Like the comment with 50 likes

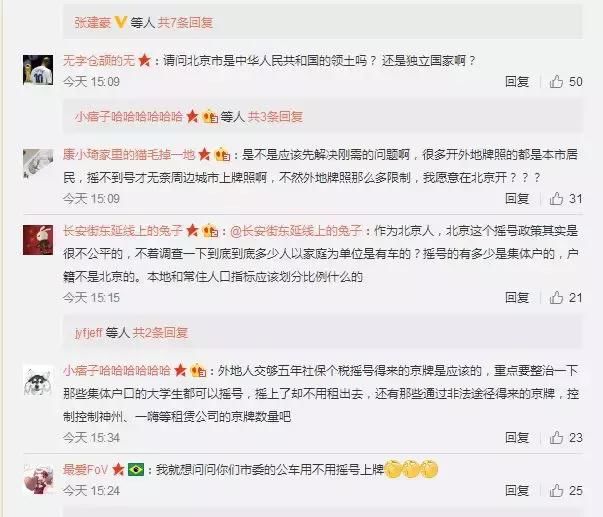click(x=556, y=82)
